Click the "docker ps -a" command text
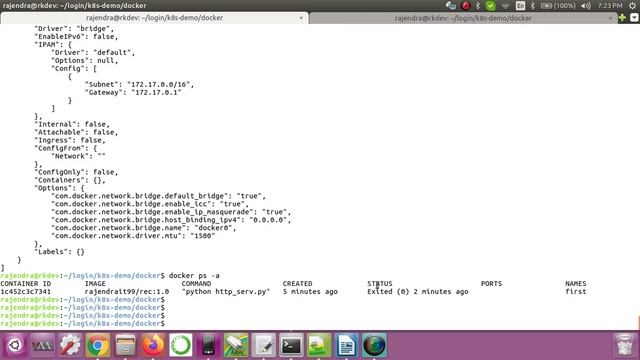The width and height of the screenshot is (640, 360). (x=194, y=276)
